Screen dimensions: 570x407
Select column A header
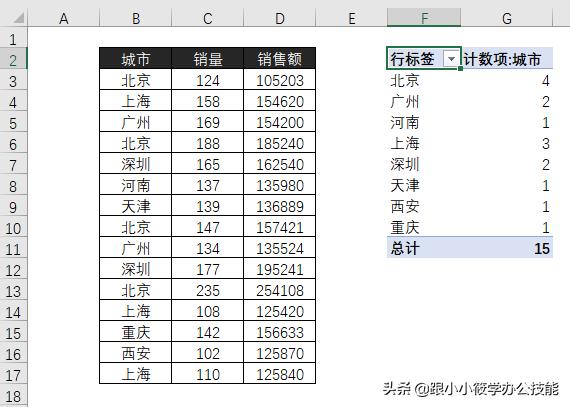(x=64, y=18)
